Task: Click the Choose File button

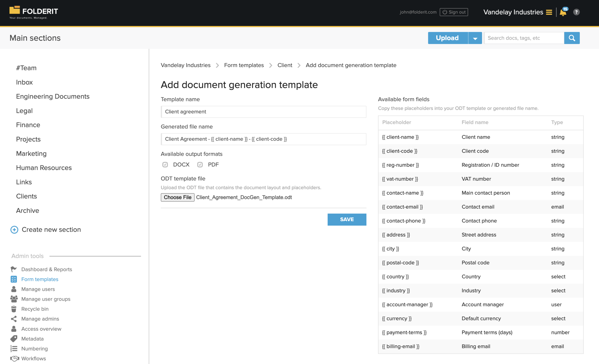Action: [x=177, y=197]
